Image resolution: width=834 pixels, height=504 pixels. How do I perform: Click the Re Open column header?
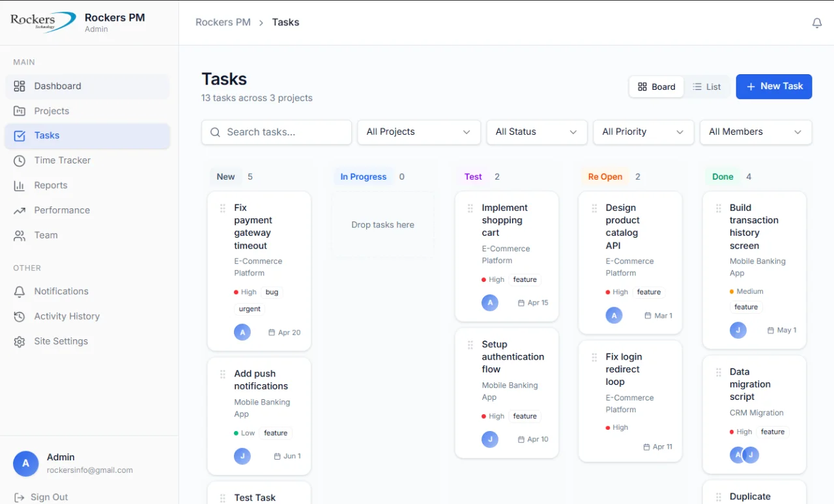[x=605, y=177]
